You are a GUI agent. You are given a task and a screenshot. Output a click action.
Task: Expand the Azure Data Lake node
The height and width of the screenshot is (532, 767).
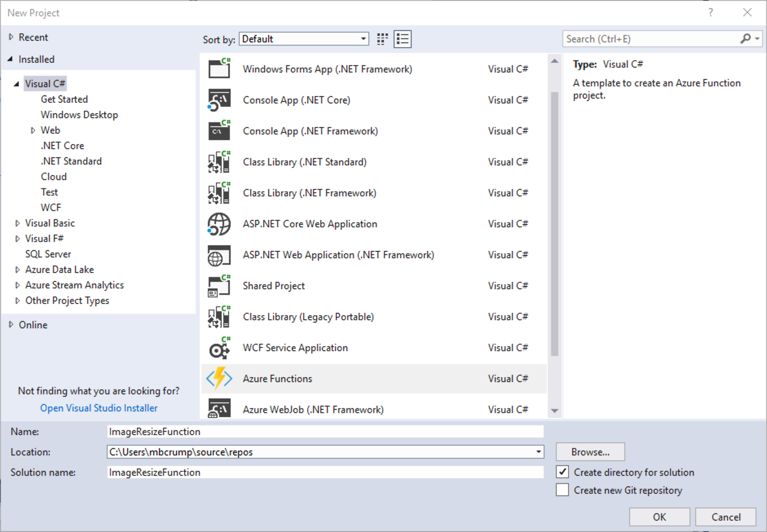click(17, 270)
